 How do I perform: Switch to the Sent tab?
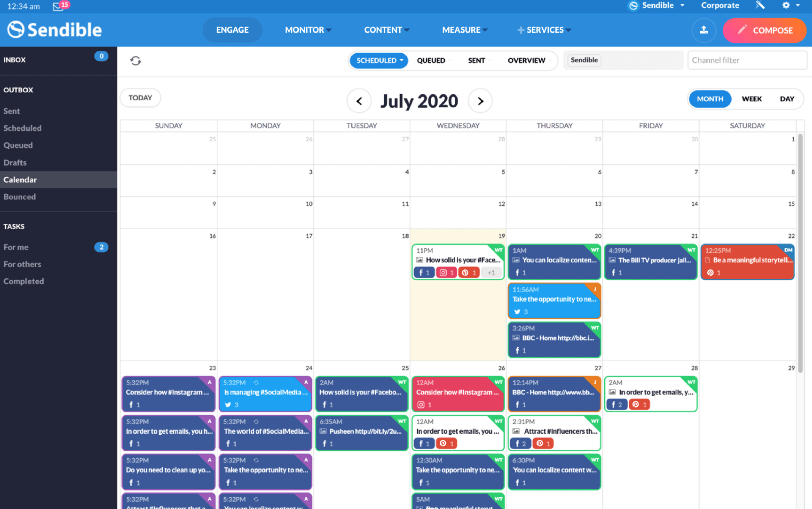(476, 59)
